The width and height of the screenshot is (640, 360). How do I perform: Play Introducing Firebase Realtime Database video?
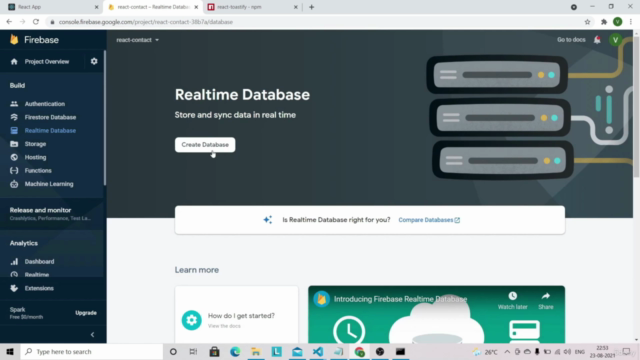click(x=436, y=315)
